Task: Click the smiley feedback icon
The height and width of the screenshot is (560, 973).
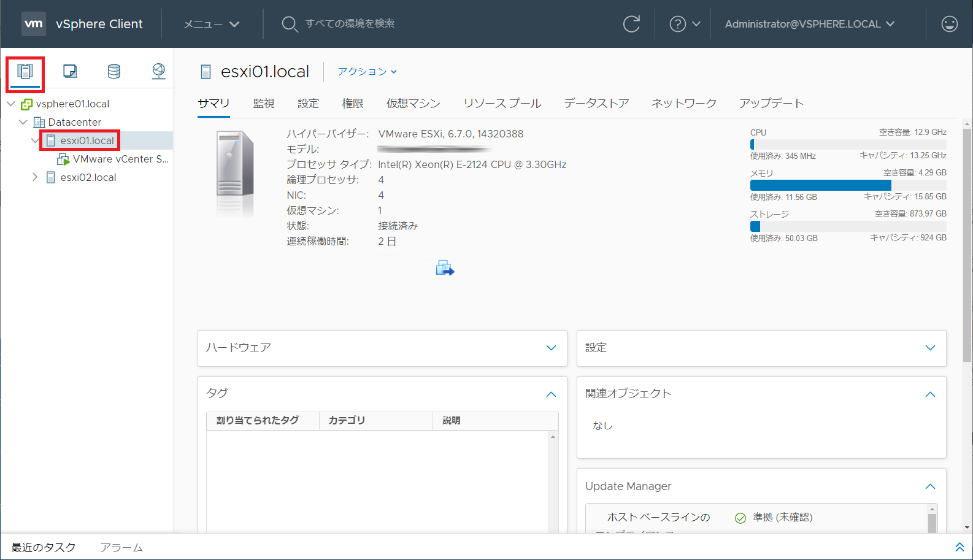Action: [949, 24]
